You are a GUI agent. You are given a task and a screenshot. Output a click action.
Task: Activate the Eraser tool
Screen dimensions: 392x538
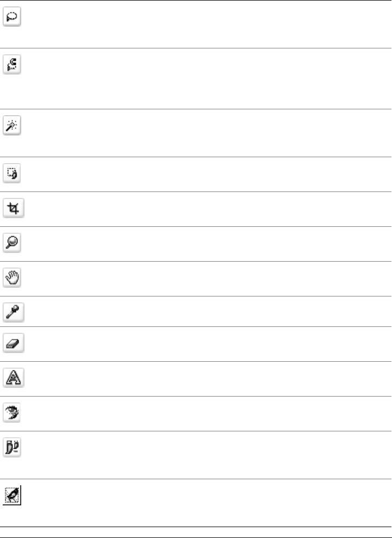(x=14, y=343)
